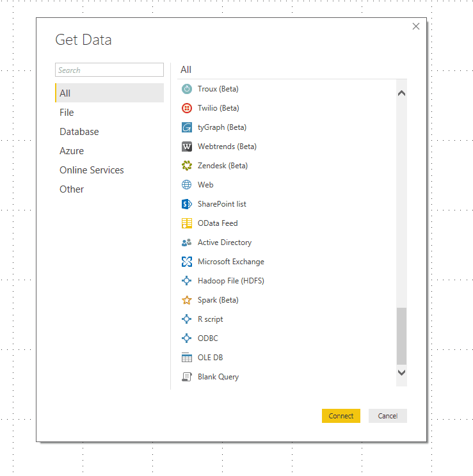473x476 pixels.
Task: Click the scroll down arrow
Action: (x=401, y=372)
